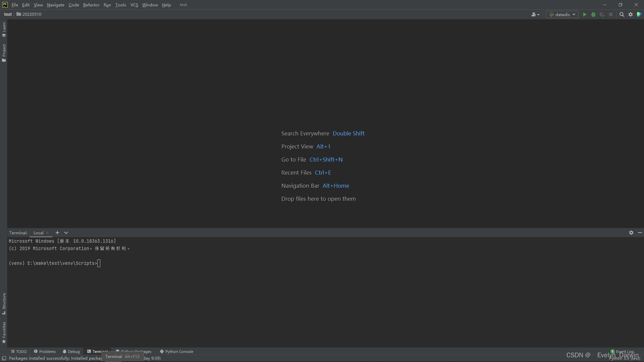The width and height of the screenshot is (644, 362).
Task: Expand terminal session options chevron
Action: pyautogui.click(x=66, y=233)
